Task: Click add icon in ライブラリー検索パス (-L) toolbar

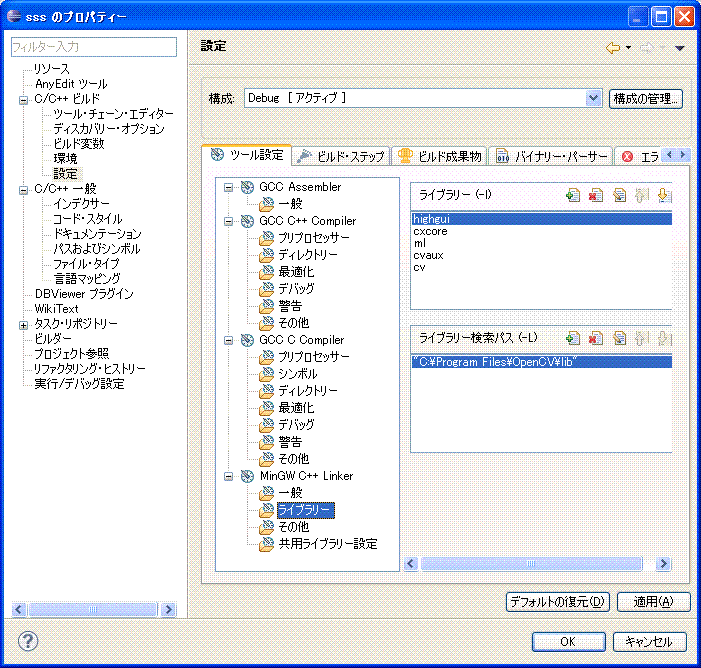Action: 573,338
